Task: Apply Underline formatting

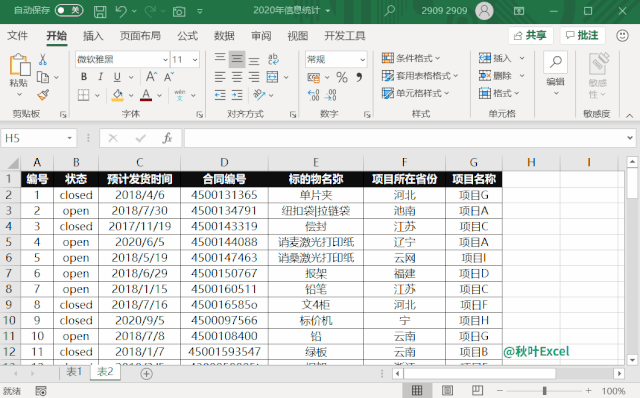Action: (x=117, y=77)
